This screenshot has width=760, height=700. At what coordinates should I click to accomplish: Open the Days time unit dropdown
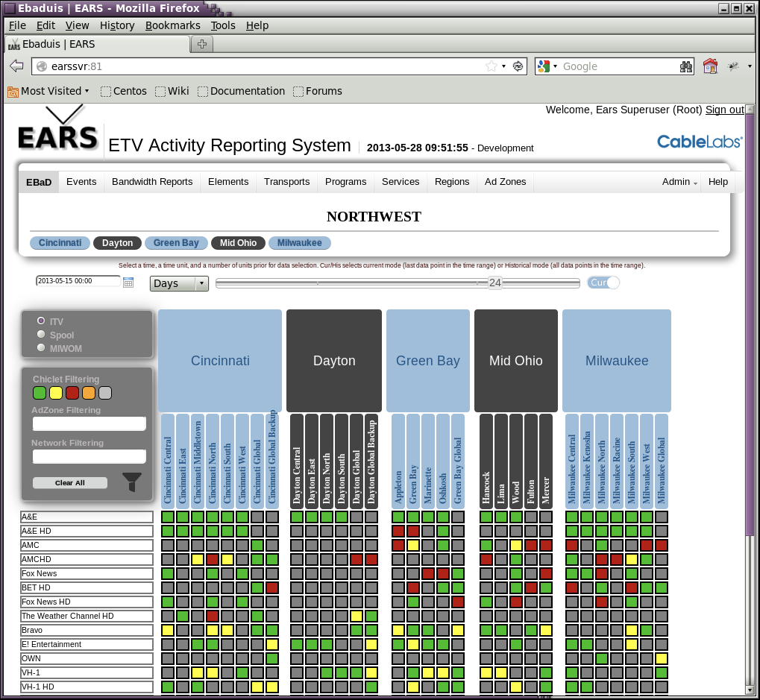tap(179, 283)
